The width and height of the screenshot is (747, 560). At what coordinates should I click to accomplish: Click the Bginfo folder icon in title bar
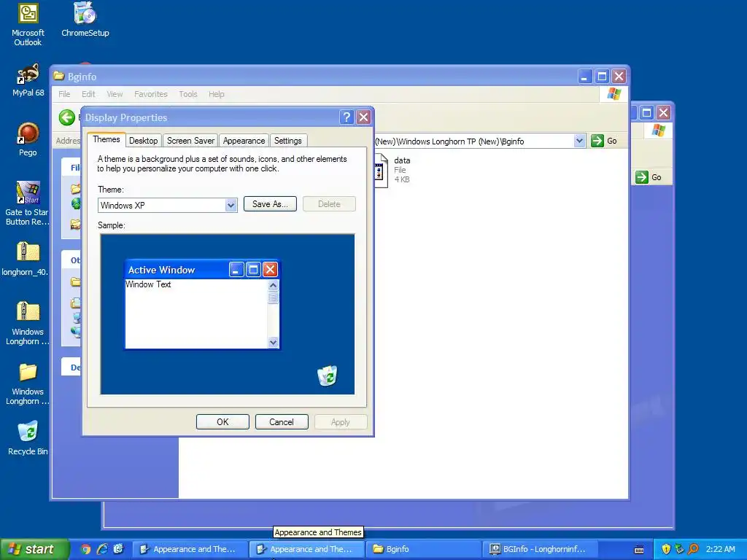pos(59,76)
